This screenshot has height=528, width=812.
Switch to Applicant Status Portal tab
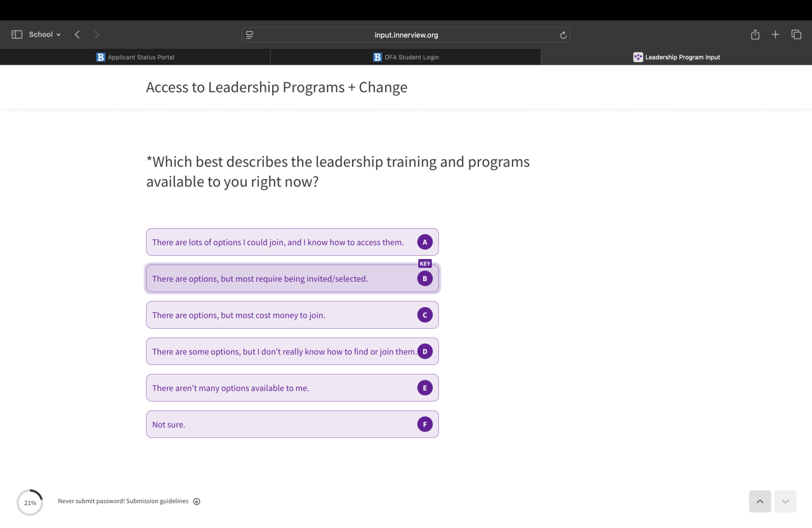(135, 57)
